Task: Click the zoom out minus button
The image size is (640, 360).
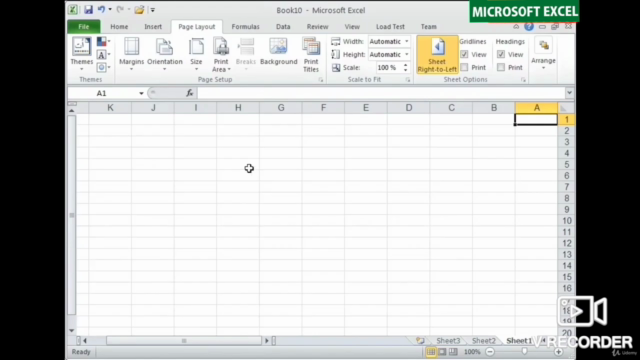Action: [x=490, y=352]
